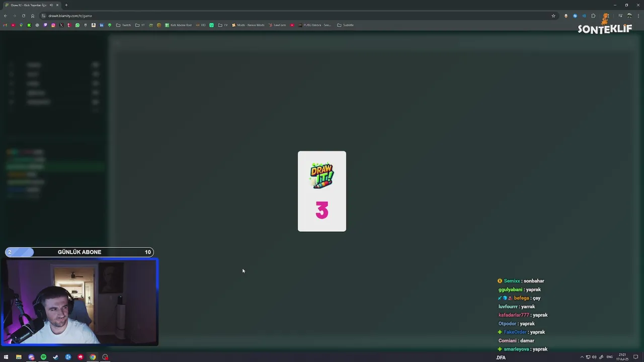The image size is (644, 362).
Task: Open the browser home page
Action: [33, 16]
